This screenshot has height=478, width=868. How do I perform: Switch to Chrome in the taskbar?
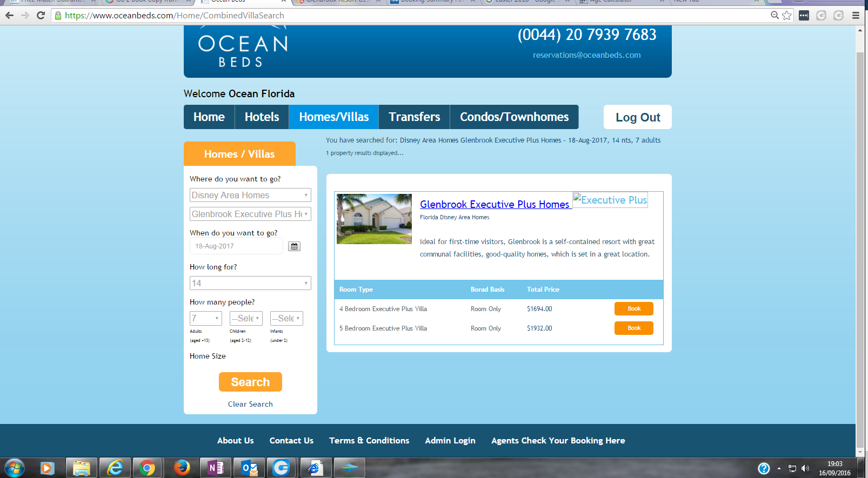pos(147,468)
